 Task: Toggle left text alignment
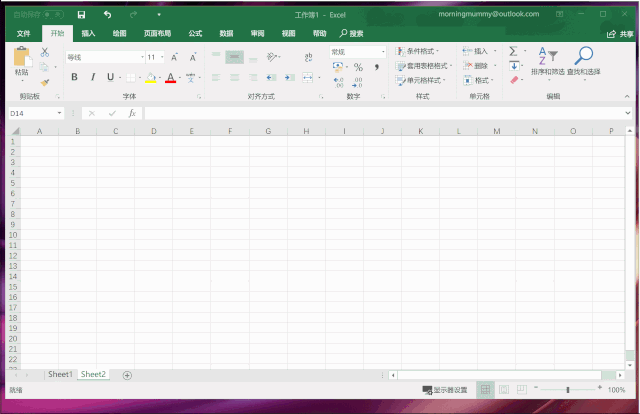pos(216,78)
